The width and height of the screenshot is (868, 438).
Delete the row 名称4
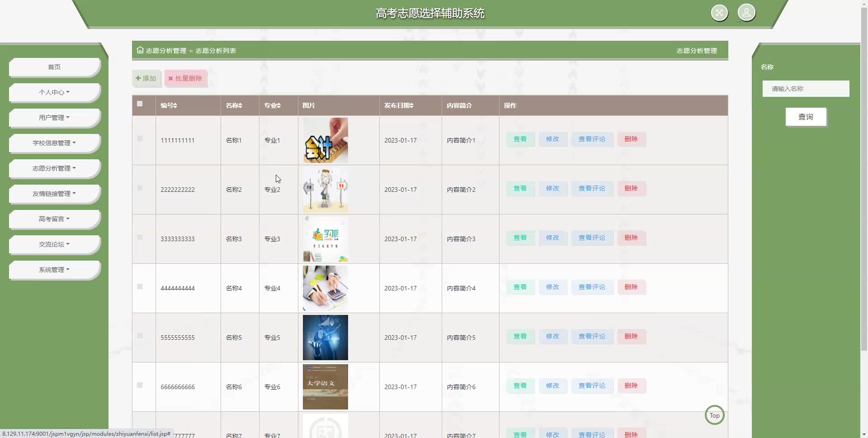click(631, 287)
